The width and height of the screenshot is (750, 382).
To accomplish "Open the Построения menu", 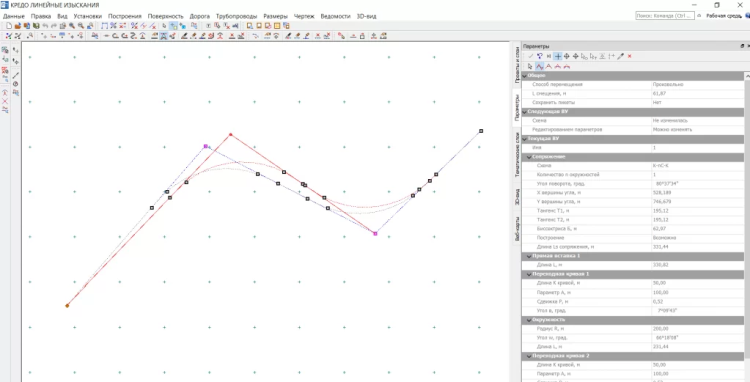I will click(125, 16).
